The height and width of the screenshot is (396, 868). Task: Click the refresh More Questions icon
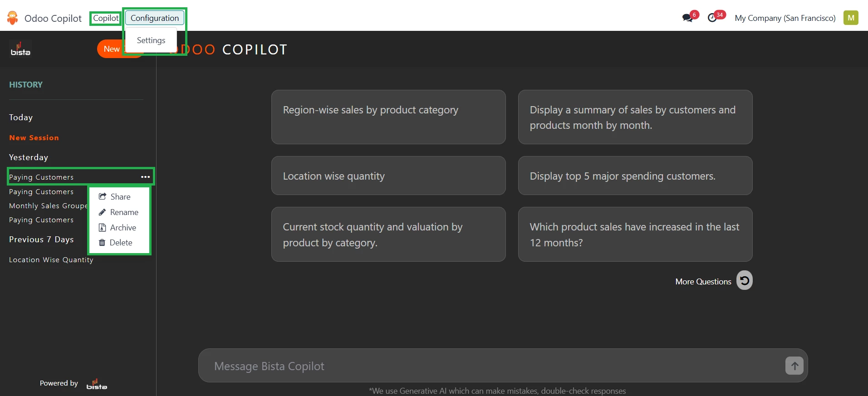[744, 280]
